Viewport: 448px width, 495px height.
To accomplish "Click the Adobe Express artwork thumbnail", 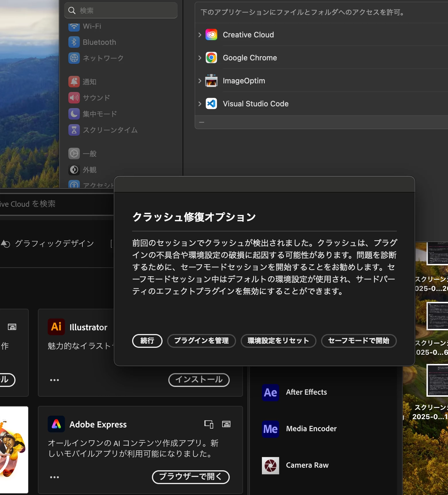I will click(x=14, y=450).
